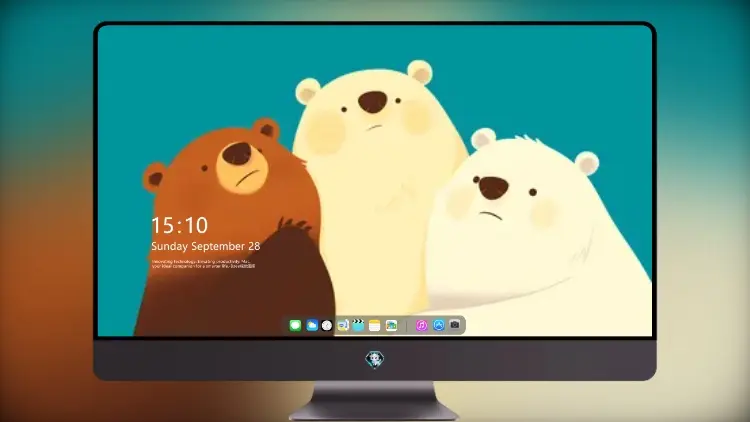Click the logo emblem on the monitor chin

tap(375, 359)
